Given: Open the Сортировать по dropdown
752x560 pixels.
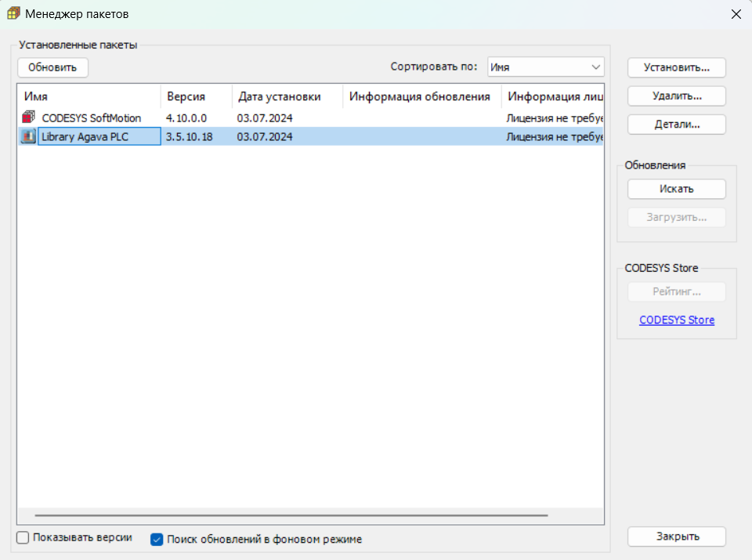Looking at the screenshot, I should 545,67.
